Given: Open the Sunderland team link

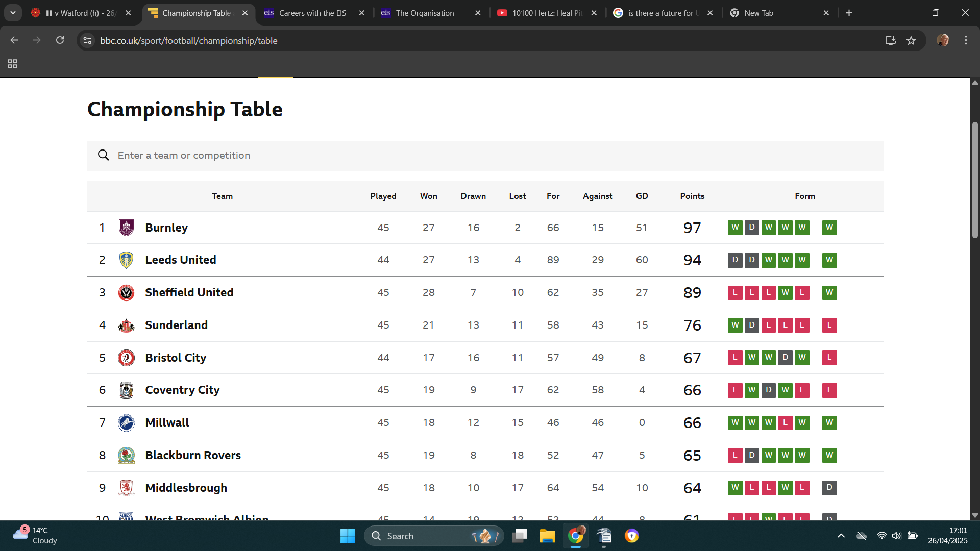Looking at the screenshot, I should coord(176,325).
